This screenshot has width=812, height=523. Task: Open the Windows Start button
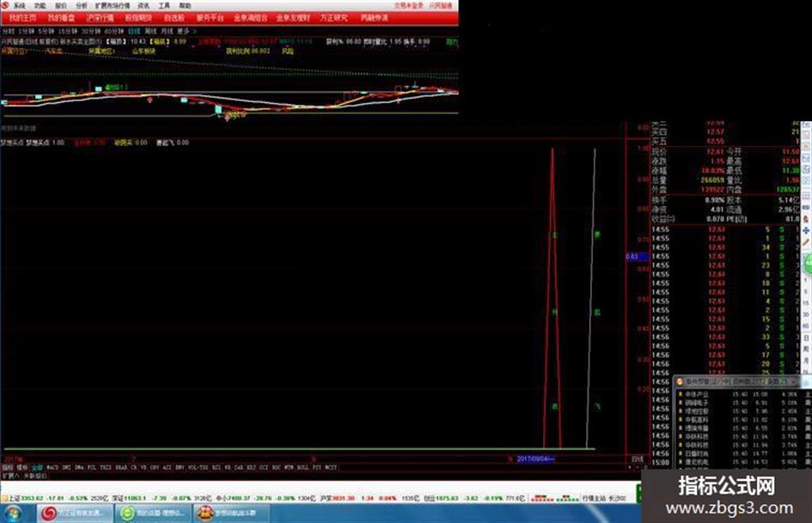point(14,514)
